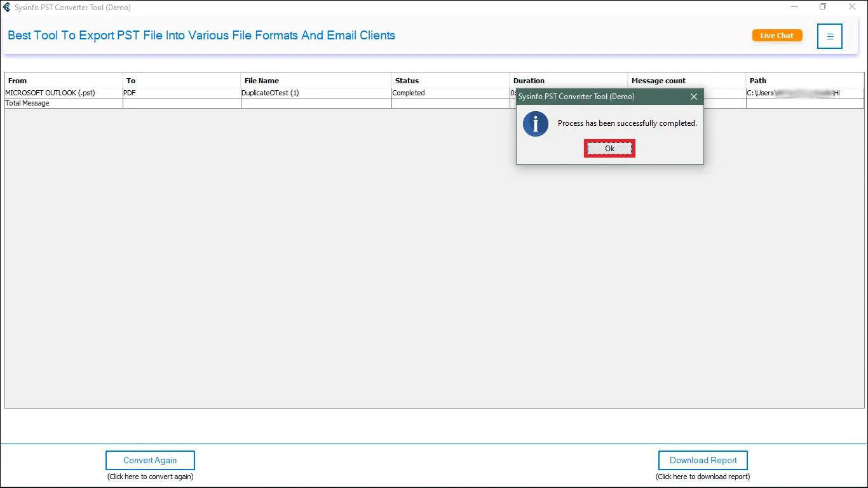Click the DuplicateOTest (1) file name cell
This screenshot has height=488, width=868.
pyautogui.click(x=316, y=93)
